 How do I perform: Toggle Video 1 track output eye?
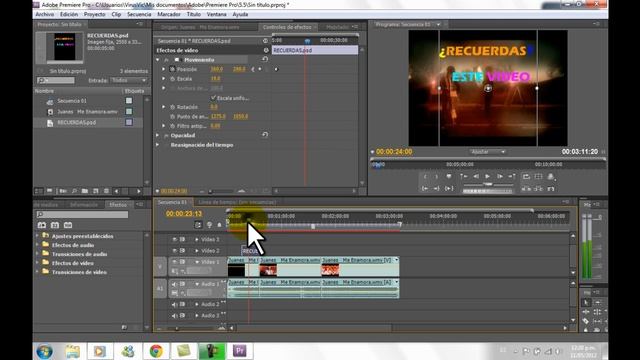pyautogui.click(x=175, y=262)
